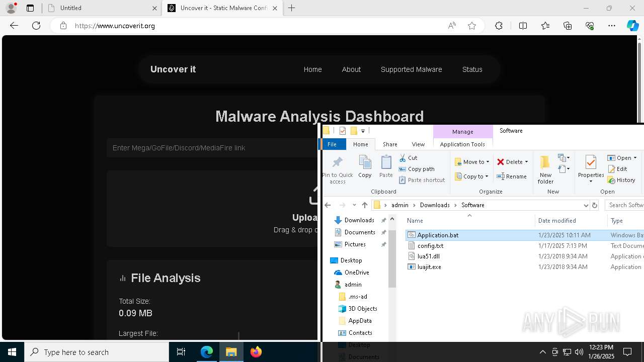
Task: Click the Paste ribbon button
Action: (386, 166)
